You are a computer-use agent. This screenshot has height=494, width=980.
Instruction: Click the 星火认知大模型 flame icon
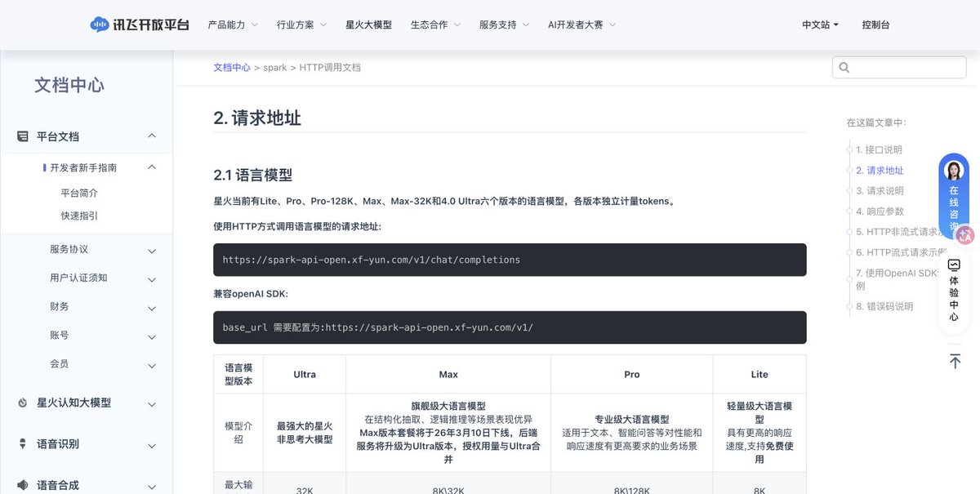click(22, 403)
